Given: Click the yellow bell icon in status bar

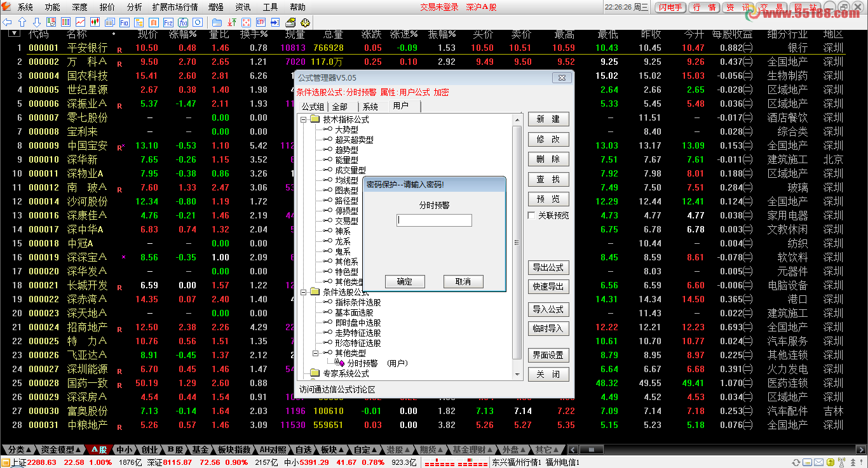Looking at the screenshot, I should pos(831,462).
